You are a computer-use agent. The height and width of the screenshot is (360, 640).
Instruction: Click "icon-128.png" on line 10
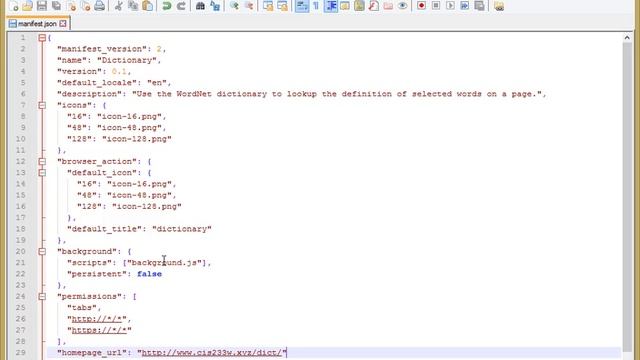tap(137, 139)
